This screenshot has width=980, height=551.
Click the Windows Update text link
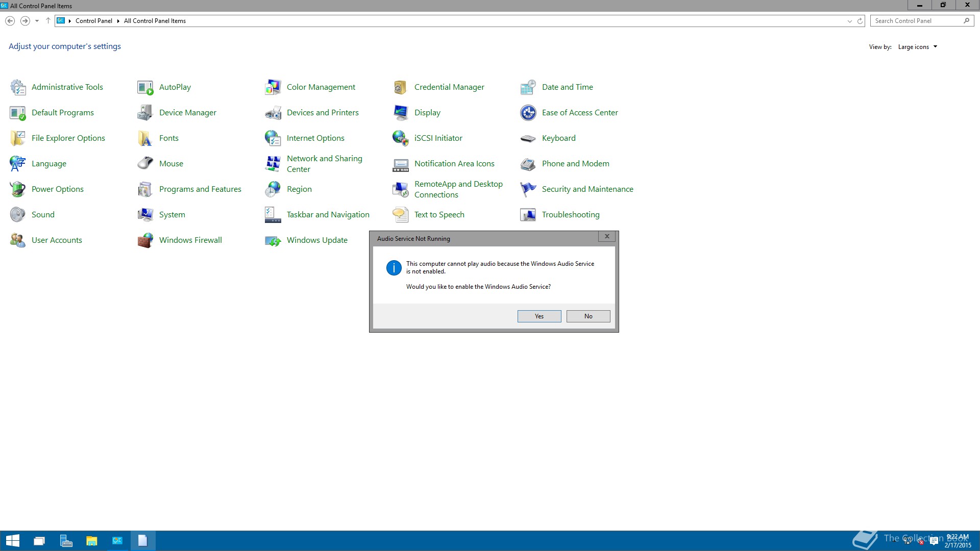pyautogui.click(x=317, y=240)
